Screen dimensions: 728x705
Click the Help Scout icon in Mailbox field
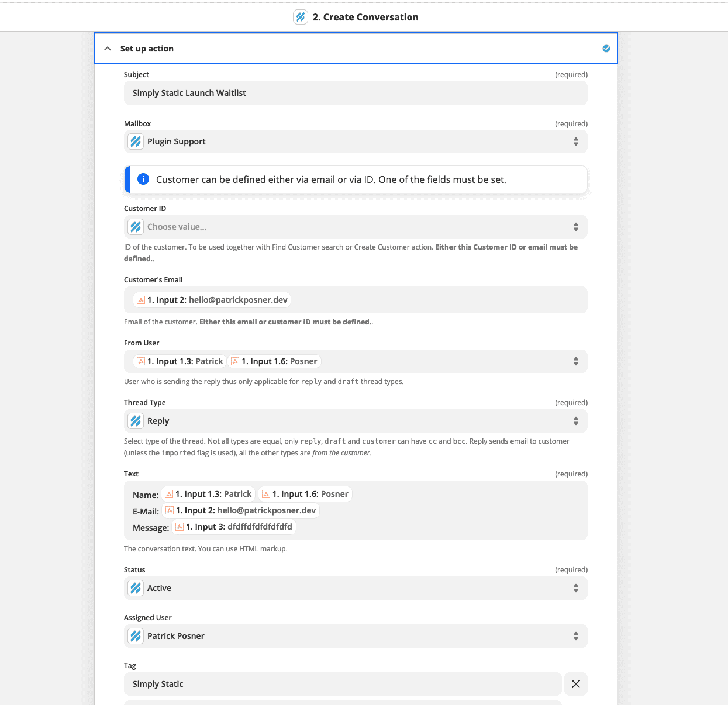136,141
